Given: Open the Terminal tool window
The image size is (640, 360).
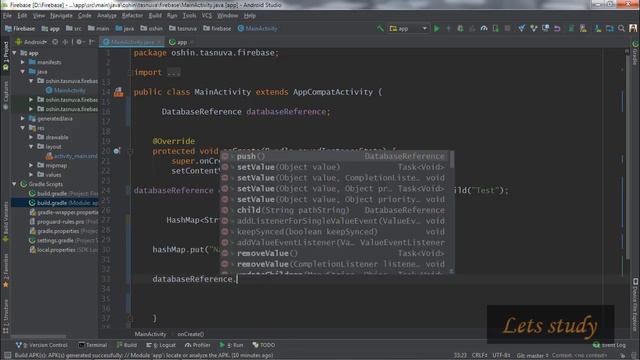Looking at the screenshot, I should [93, 345].
